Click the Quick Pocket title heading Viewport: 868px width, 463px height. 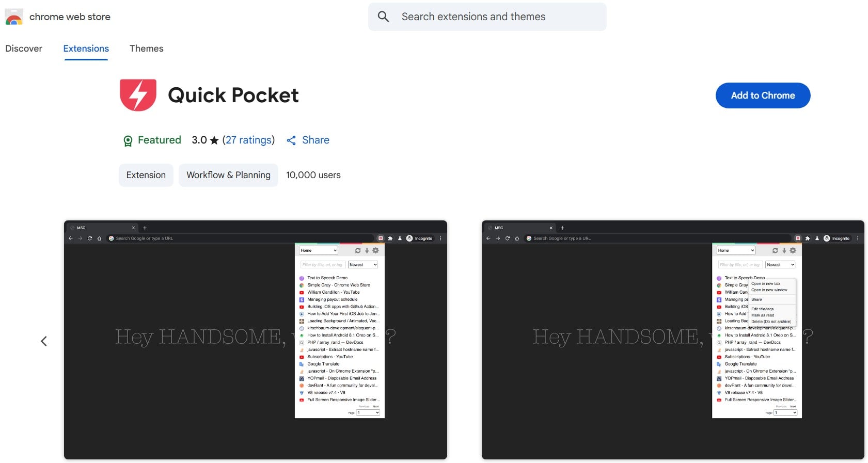(x=233, y=95)
